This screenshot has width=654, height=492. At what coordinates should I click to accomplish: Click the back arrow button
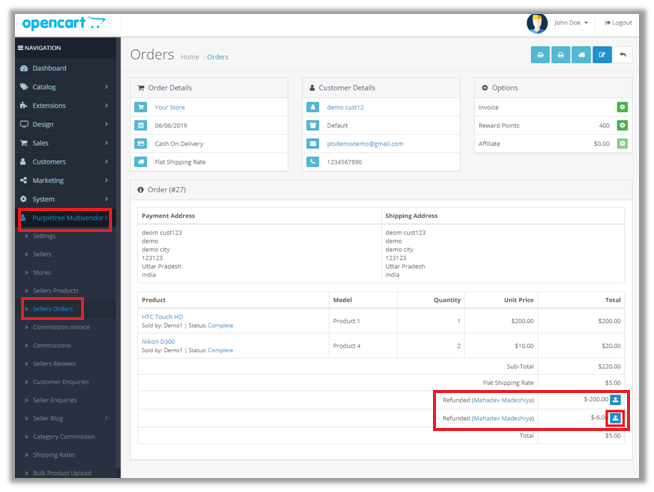(623, 55)
